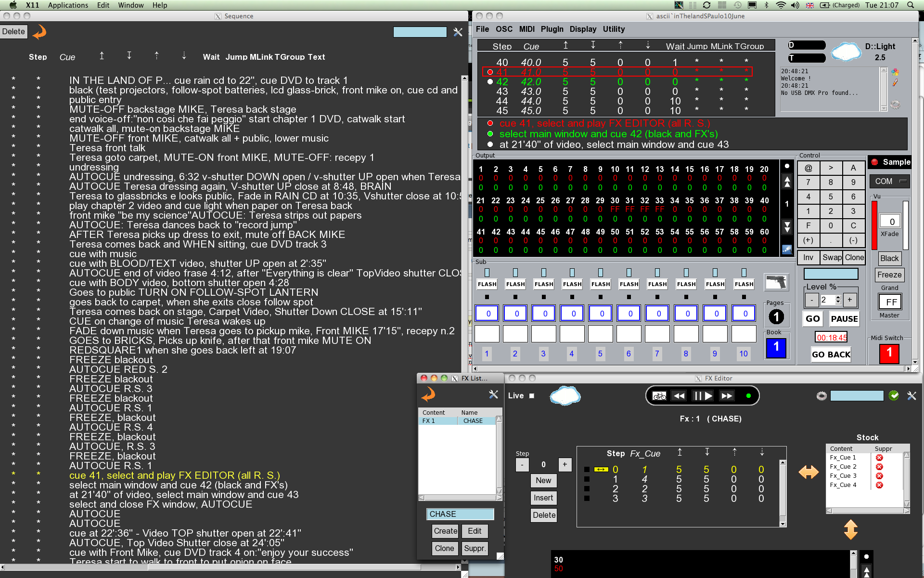Click the orange back arrow in FX List
Image resolution: width=924 pixels, height=578 pixels.
(x=428, y=395)
